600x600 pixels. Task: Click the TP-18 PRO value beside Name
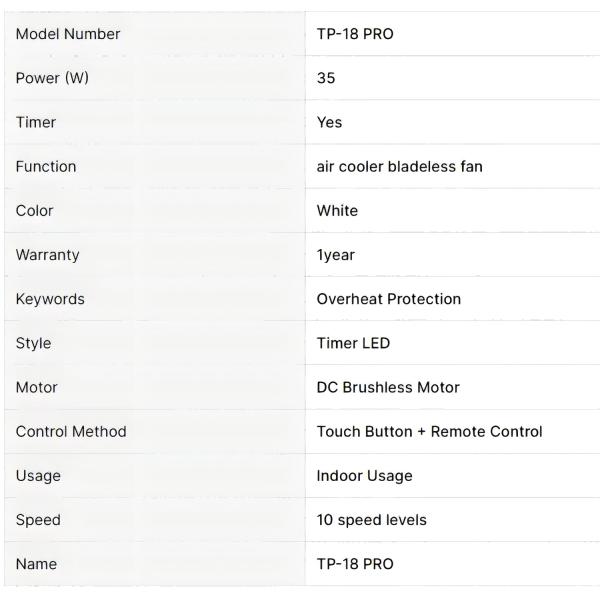coord(355,564)
